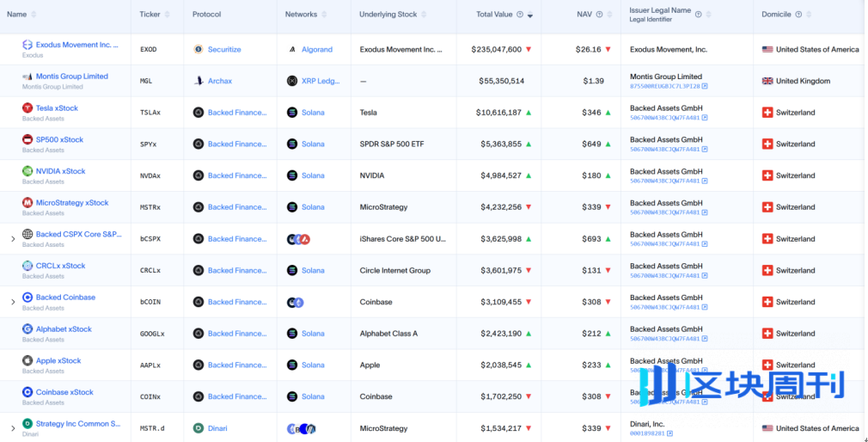Click the Coinbase xStock logo icon
The image size is (868, 442).
coord(28,392)
